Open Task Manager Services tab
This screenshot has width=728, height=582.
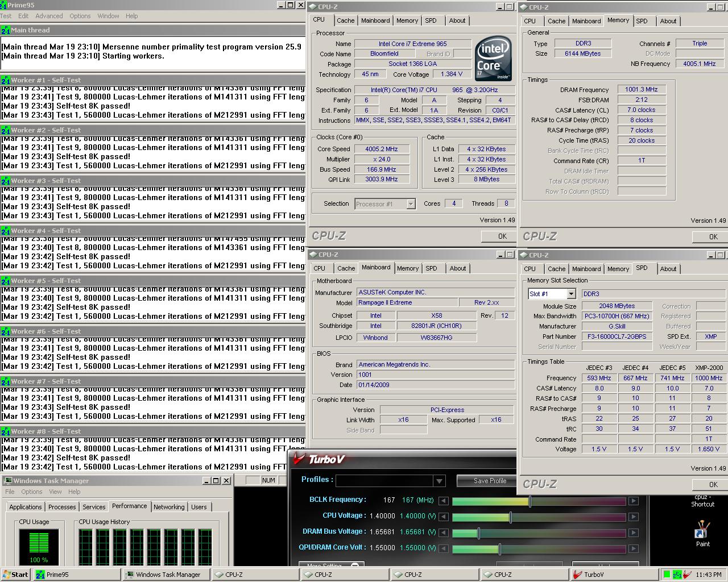point(94,507)
